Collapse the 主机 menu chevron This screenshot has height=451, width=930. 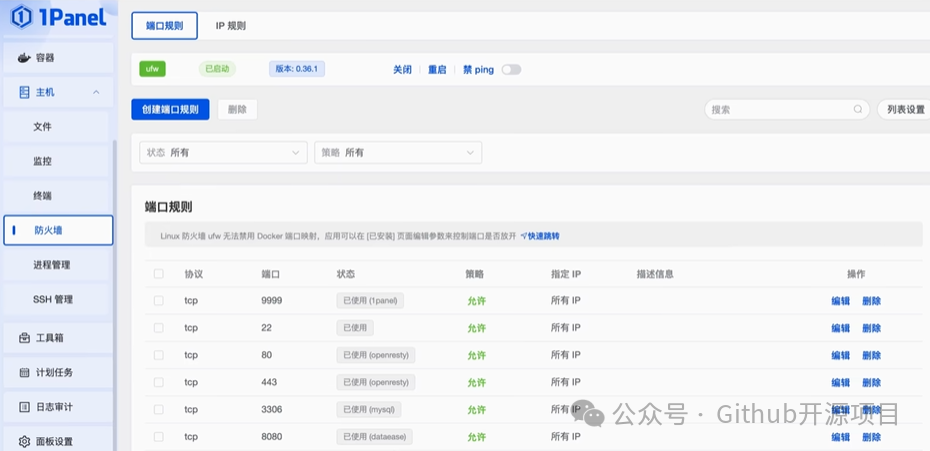click(x=95, y=92)
